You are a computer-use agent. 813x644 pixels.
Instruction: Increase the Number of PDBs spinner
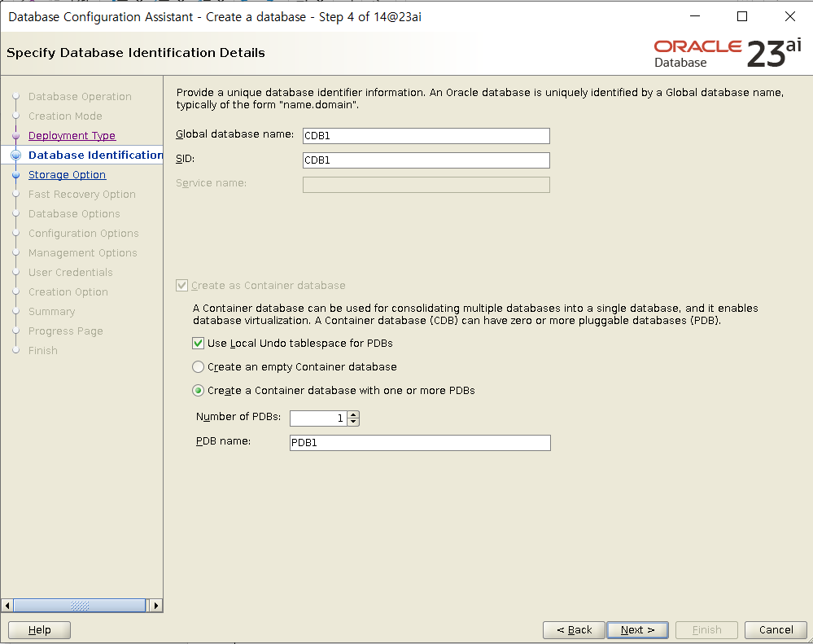coord(353,414)
